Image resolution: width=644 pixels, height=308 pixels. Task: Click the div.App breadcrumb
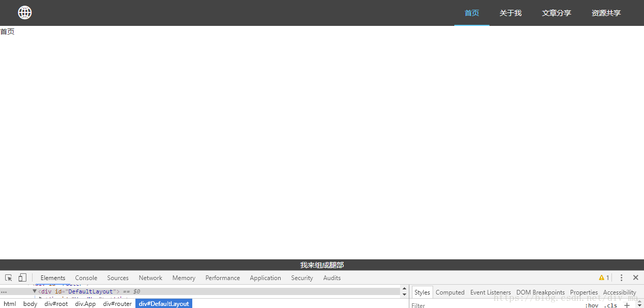(x=85, y=304)
